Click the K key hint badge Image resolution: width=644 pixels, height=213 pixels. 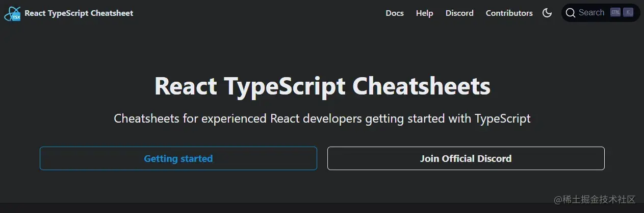pyautogui.click(x=628, y=13)
